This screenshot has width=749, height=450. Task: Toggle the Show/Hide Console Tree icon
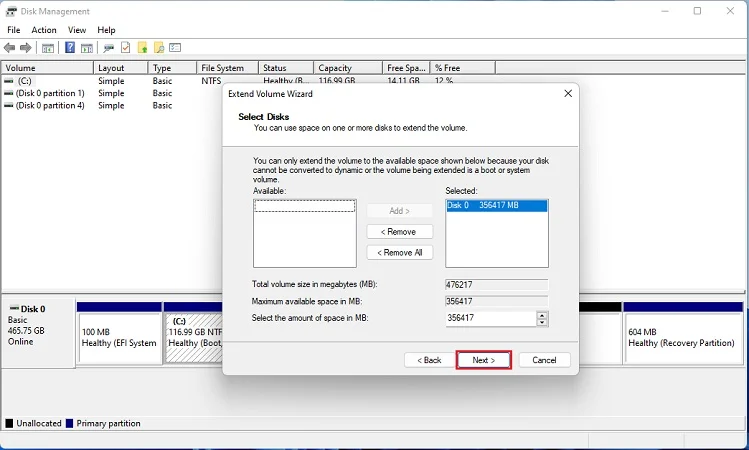(x=48, y=48)
